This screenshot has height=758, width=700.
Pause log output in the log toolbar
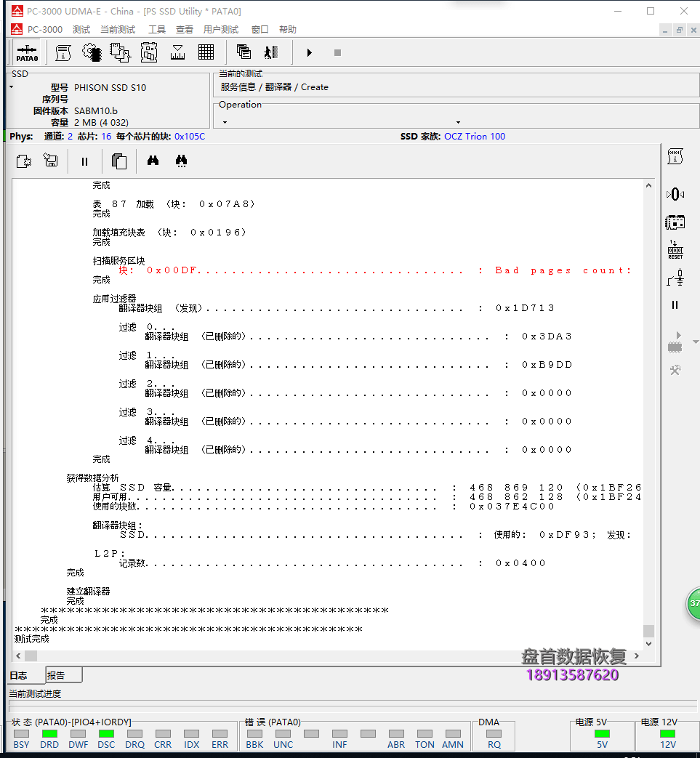[x=84, y=161]
